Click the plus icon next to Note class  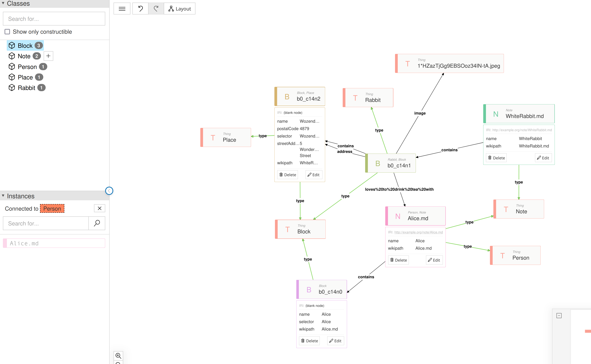48,56
